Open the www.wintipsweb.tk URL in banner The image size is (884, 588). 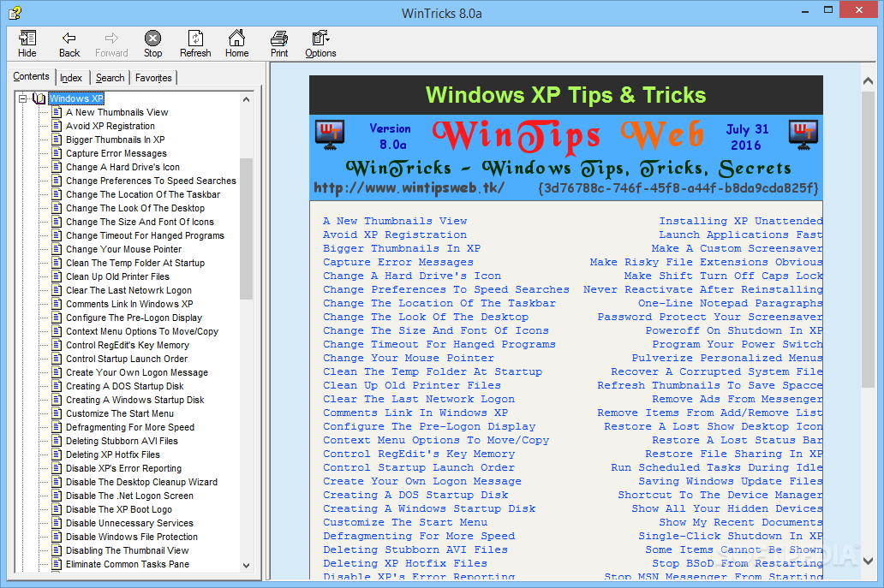coord(409,187)
